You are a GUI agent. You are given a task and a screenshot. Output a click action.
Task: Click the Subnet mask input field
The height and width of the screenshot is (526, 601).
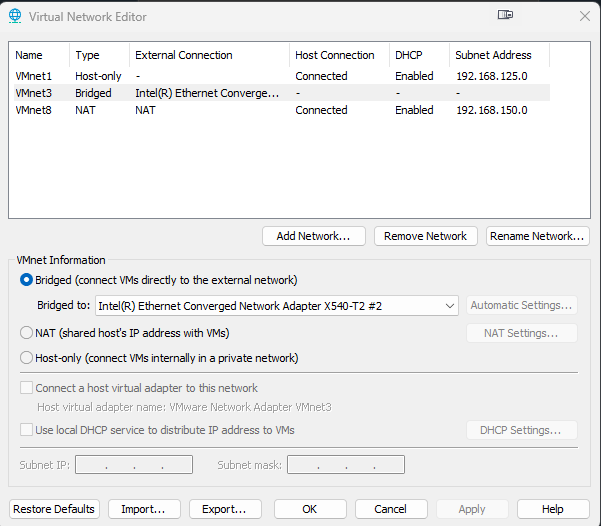346,464
